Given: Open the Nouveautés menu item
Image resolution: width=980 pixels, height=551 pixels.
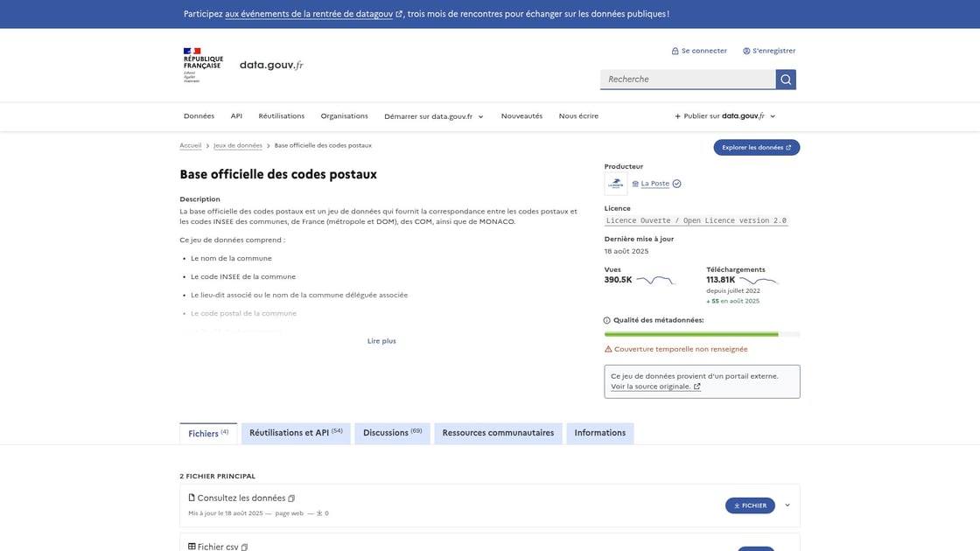Looking at the screenshot, I should pos(521,116).
